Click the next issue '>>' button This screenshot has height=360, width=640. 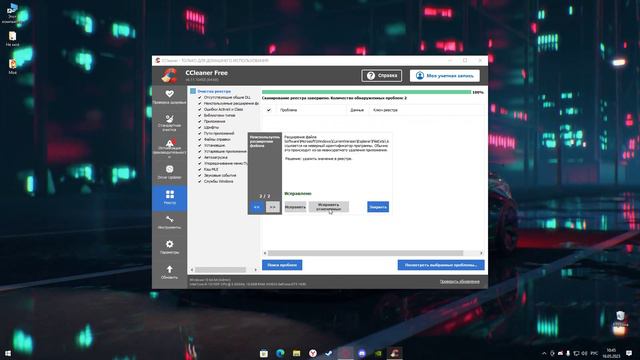click(x=273, y=207)
